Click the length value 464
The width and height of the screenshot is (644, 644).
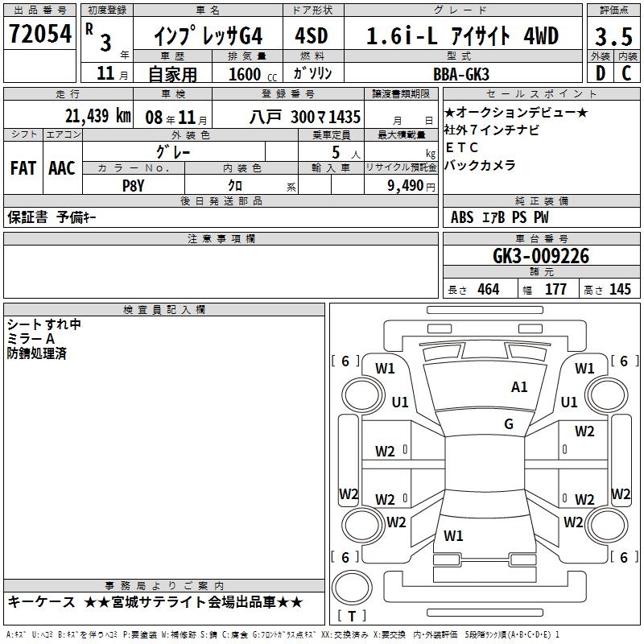(x=489, y=290)
